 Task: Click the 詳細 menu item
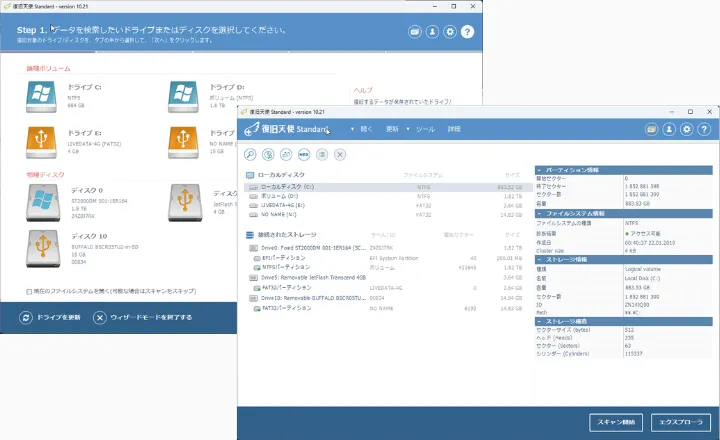454,129
